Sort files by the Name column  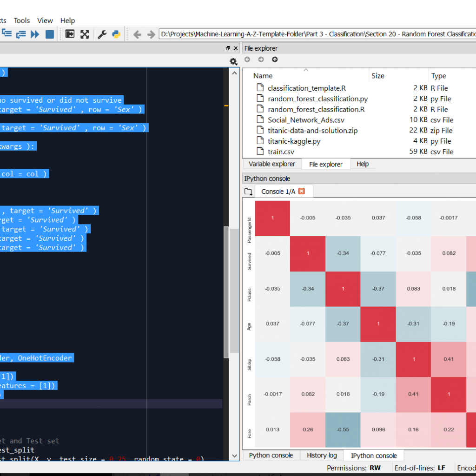(306, 76)
